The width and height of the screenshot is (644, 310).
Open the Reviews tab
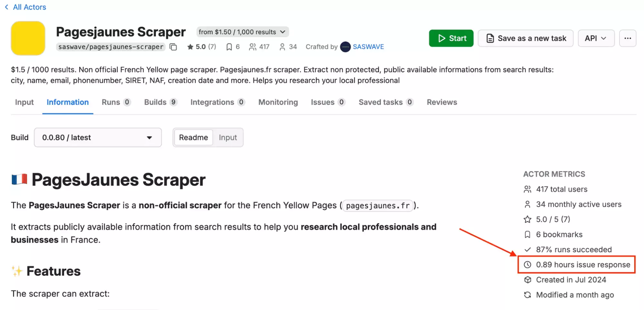442,102
